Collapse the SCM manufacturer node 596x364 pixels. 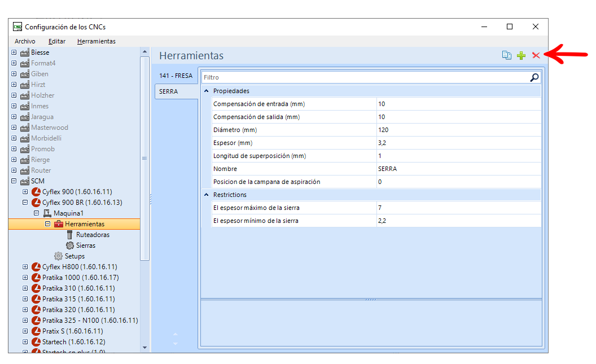pyautogui.click(x=14, y=181)
